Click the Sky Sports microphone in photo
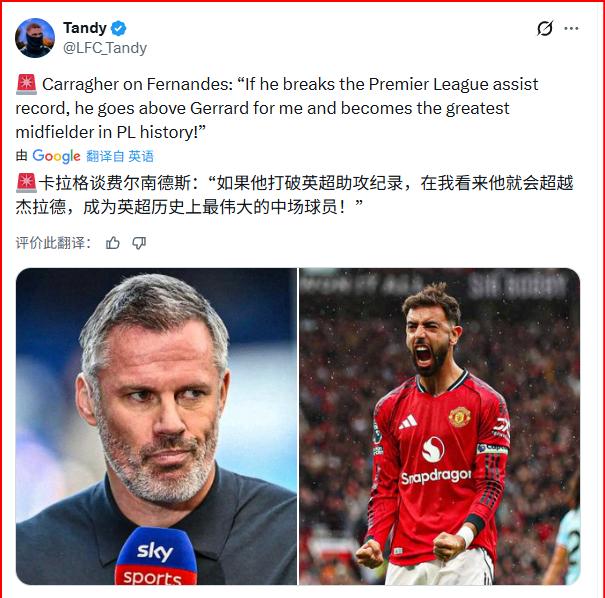This screenshot has height=598, width=605. point(156,556)
